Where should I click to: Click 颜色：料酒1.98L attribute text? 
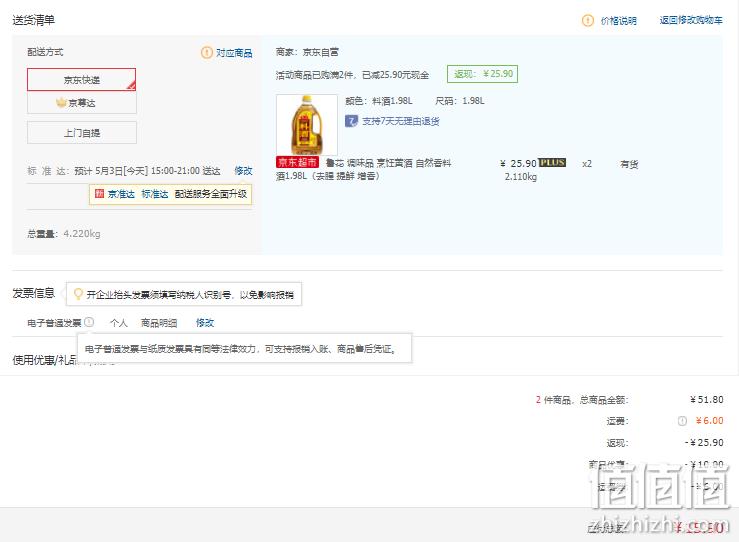pos(378,101)
